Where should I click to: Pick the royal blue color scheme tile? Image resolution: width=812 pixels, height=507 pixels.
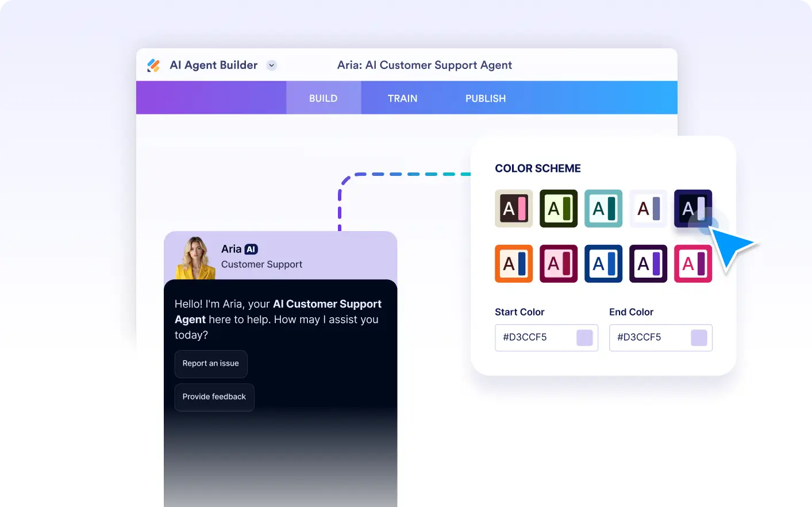603,264
